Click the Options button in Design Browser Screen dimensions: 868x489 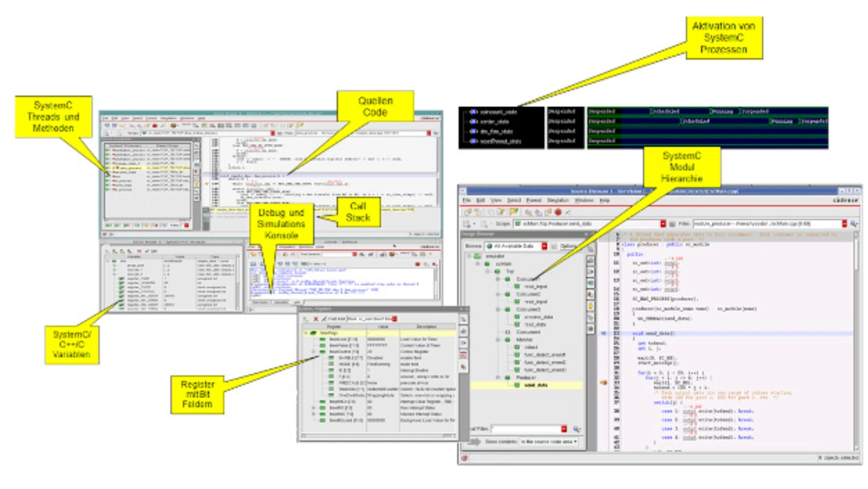(567, 246)
